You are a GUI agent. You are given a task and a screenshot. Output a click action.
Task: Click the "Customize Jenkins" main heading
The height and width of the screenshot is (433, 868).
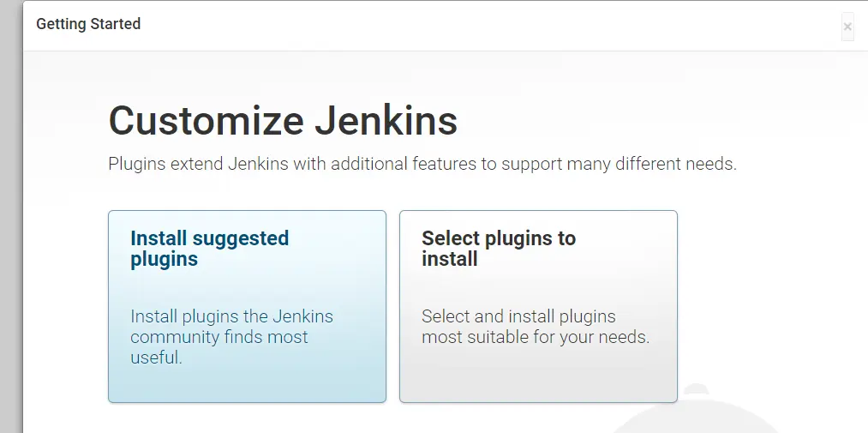coord(283,121)
